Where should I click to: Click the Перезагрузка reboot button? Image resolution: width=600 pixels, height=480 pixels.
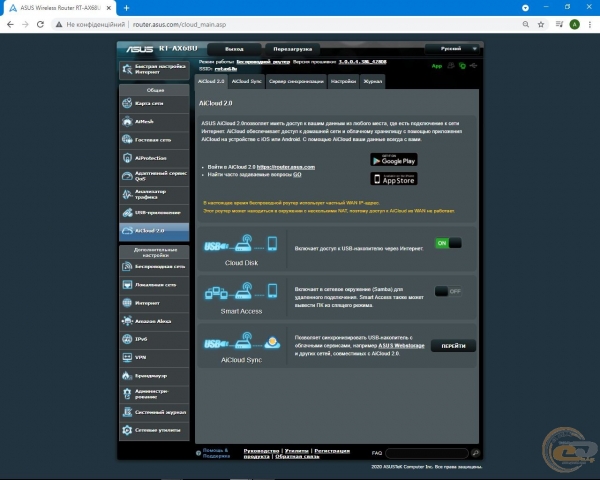(x=293, y=49)
